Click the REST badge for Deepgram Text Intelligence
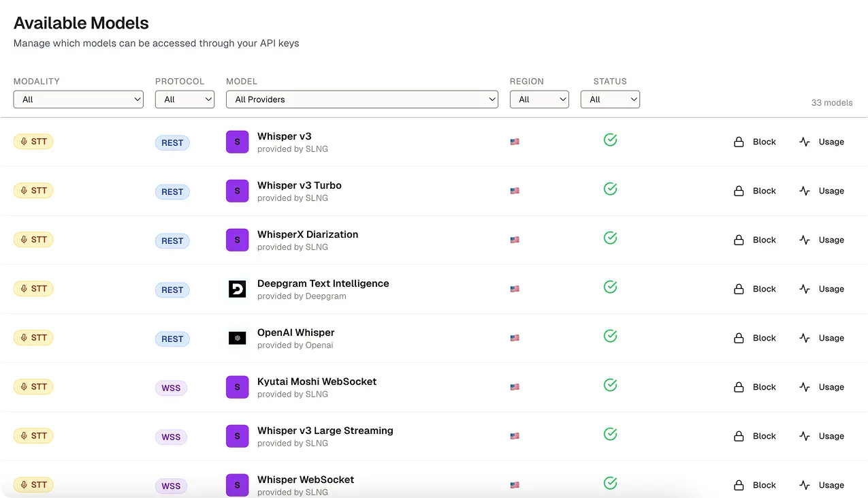This screenshot has height=498, width=868. pos(172,290)
